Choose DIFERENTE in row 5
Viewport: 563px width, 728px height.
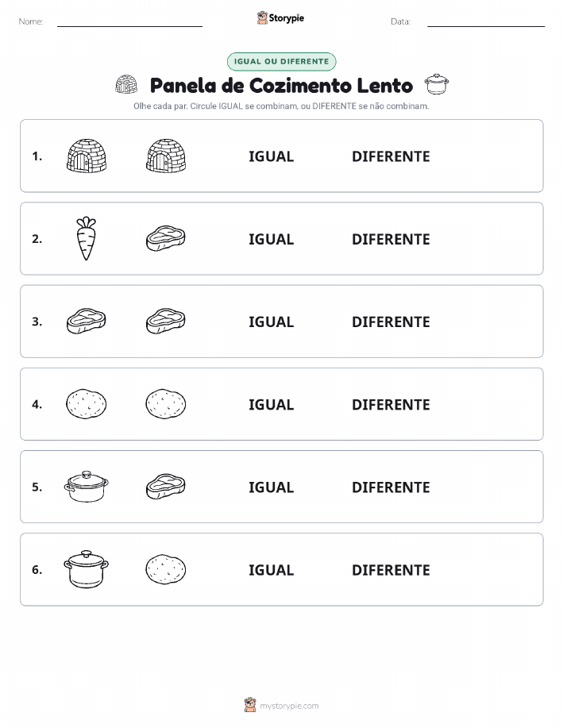[391, 487]
